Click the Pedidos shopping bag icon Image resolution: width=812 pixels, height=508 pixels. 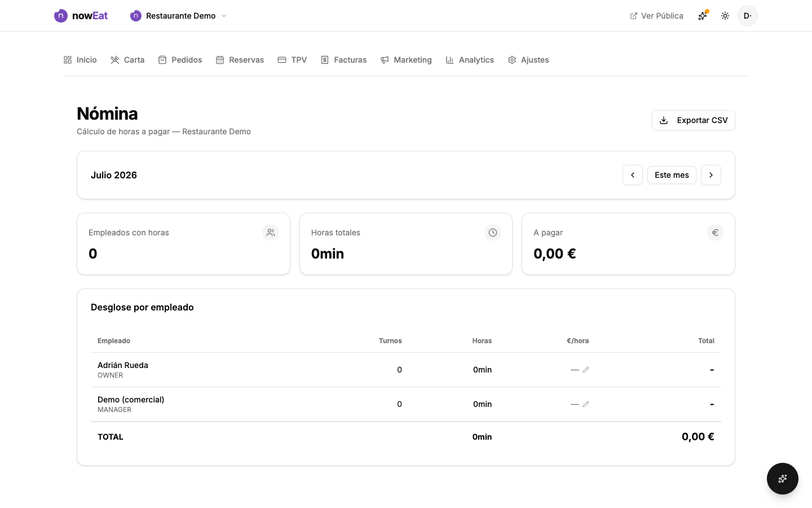point(162,60)
